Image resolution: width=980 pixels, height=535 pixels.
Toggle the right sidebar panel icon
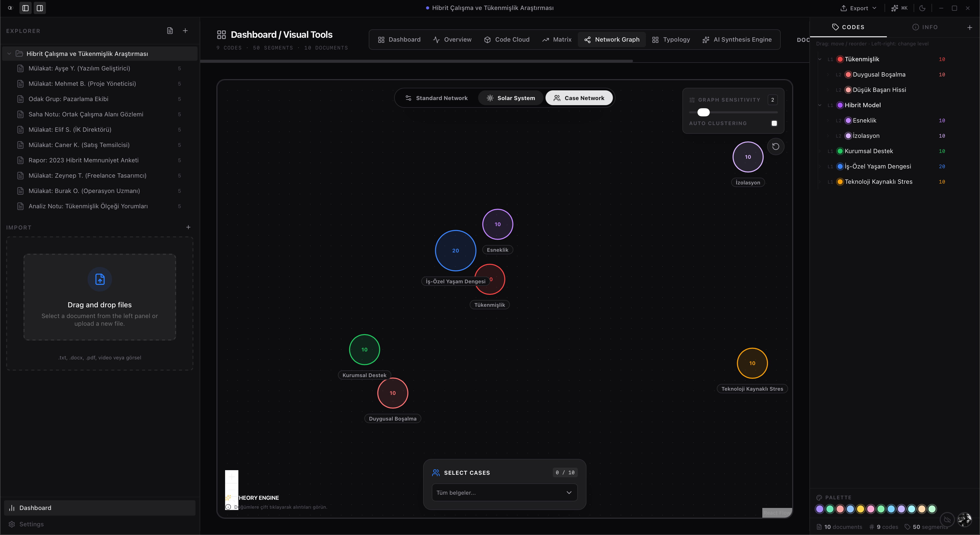click(x=40, y=8)
